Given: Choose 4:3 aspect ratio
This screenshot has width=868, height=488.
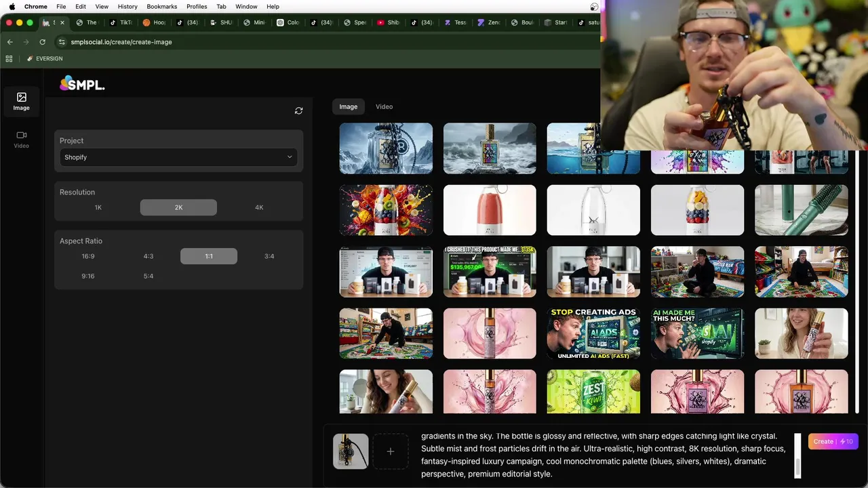Looking at the screenshot, I should [149, 256].
